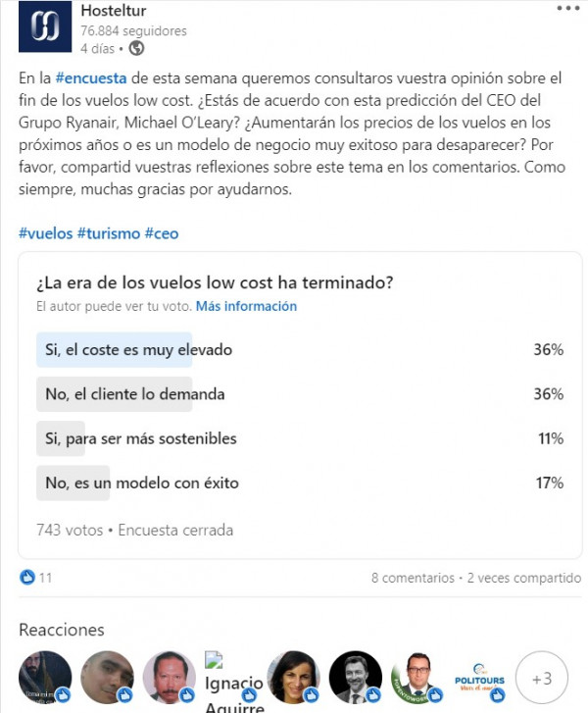Open the 8 comentarios link
The image size is (588, 713).
pos(413,578)
